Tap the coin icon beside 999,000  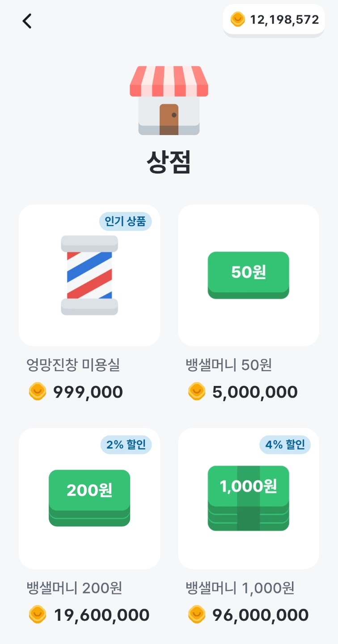[x=38, y=392]
